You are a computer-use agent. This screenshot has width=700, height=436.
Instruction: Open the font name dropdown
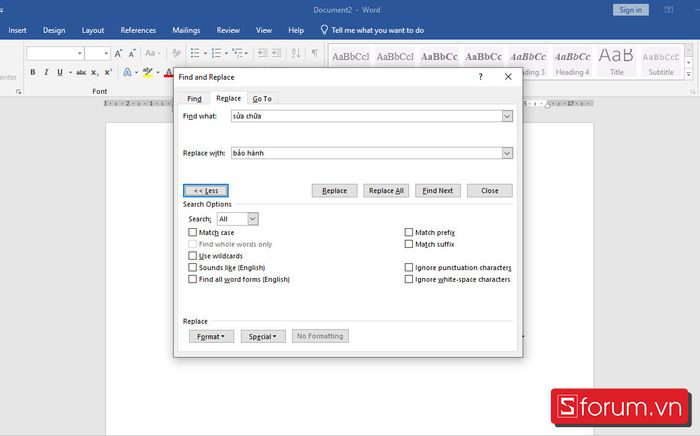[x=79, y=54]
